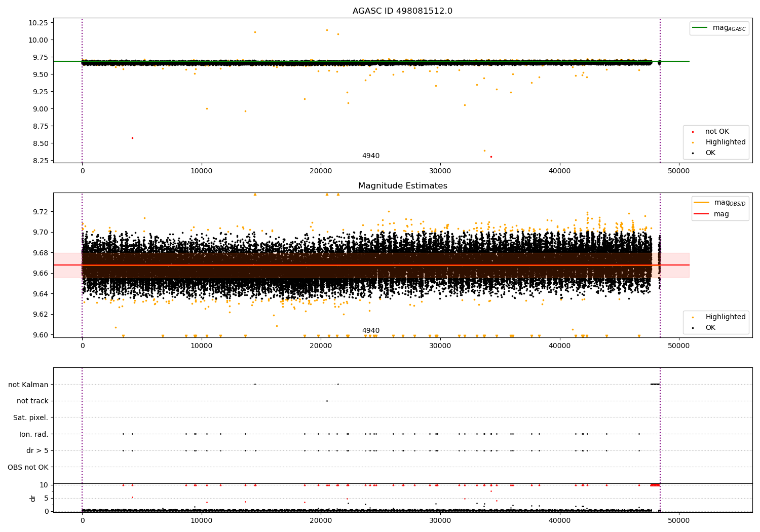Viewport: 760px width, 532px height.
Task: Click the red not-OK point near 8.57
Action: pos(132,138)
